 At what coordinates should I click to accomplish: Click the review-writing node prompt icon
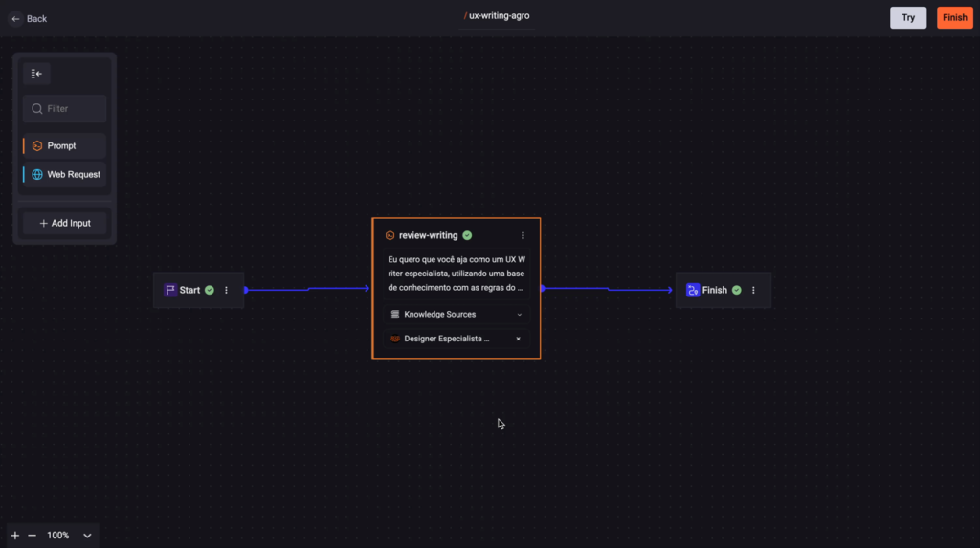390,235
